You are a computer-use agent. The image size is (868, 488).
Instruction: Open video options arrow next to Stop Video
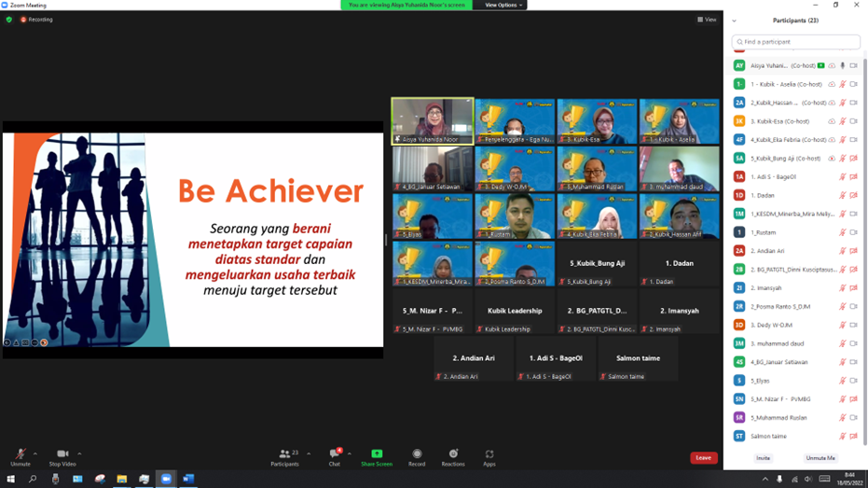[80, 453]
